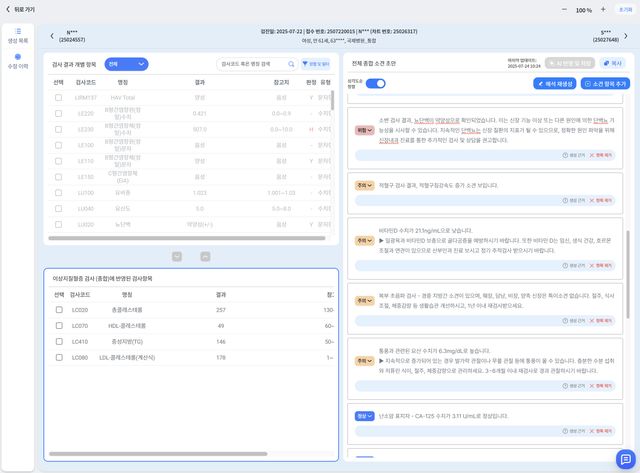Check the LU100 row checkbox
Screen dimensions: 640x473
click(58, 193)
